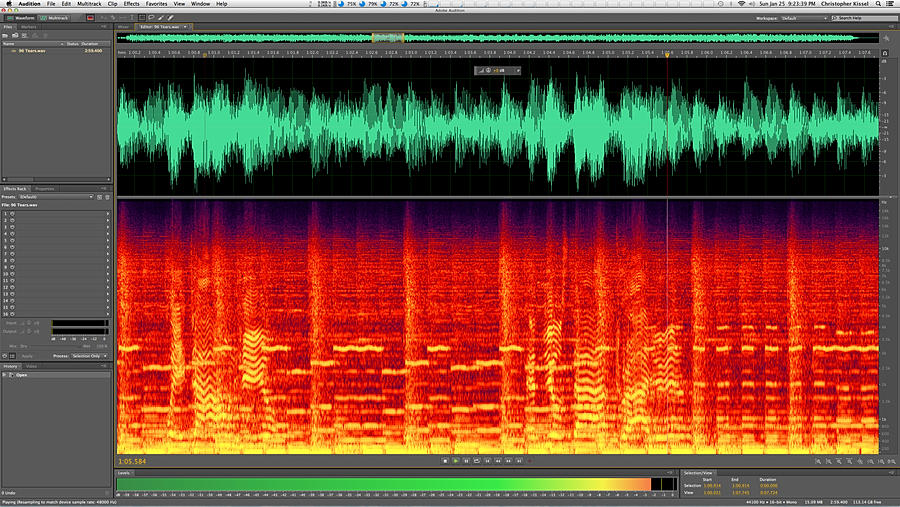Open the Editor 96 Tears.wav file dropdown
The width and height of the screenshot is (900, 507).
click(x=185, y=27)
